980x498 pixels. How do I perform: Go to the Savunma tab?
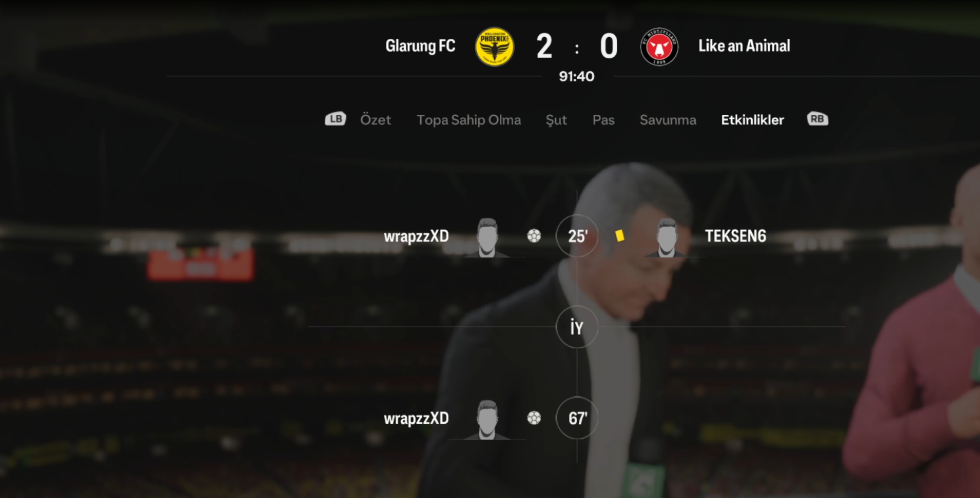pos(668,120)
